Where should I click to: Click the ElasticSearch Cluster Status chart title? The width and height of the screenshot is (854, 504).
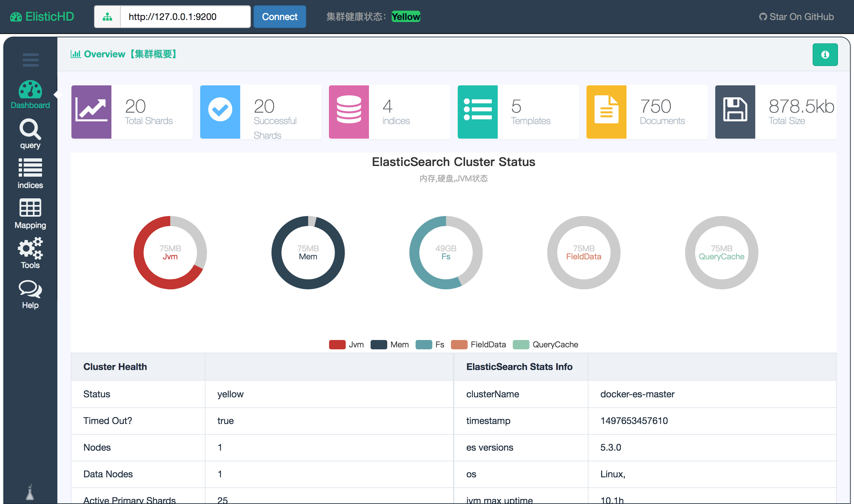[x=453, y=162]
